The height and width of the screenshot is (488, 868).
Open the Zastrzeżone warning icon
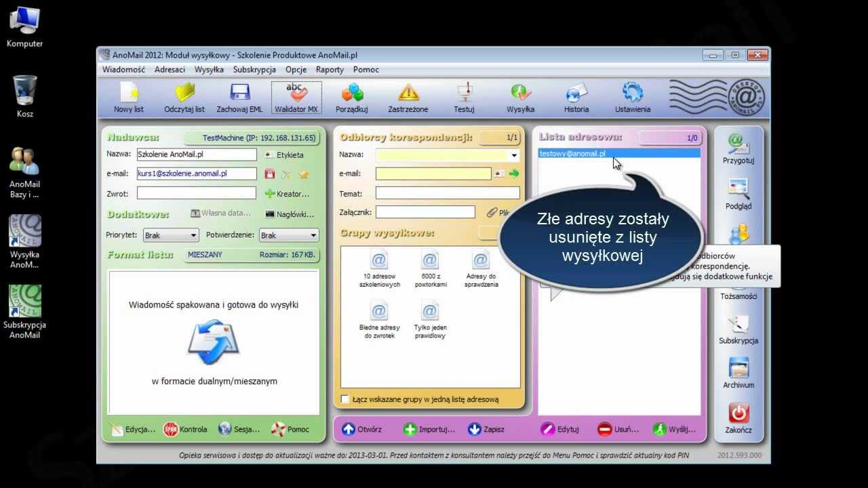pyautogui.click(x=408, y=98)
